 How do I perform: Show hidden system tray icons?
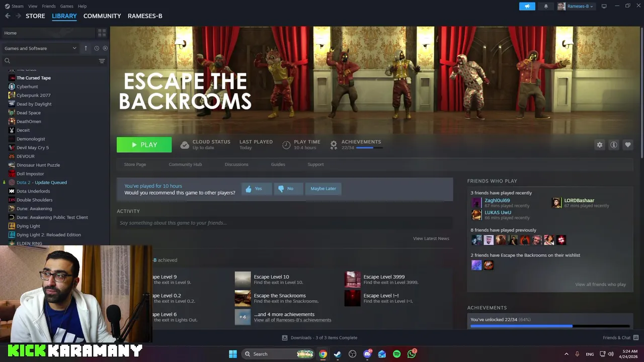[566, 354]
